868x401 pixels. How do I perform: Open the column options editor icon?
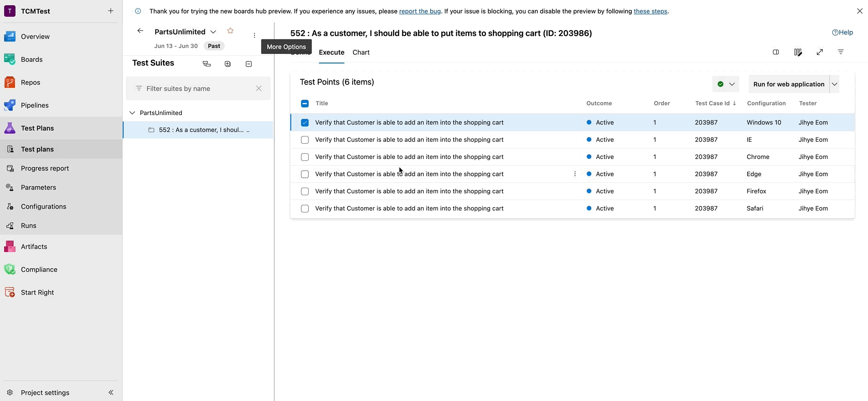pyautogui.click(x=798, y=52)
